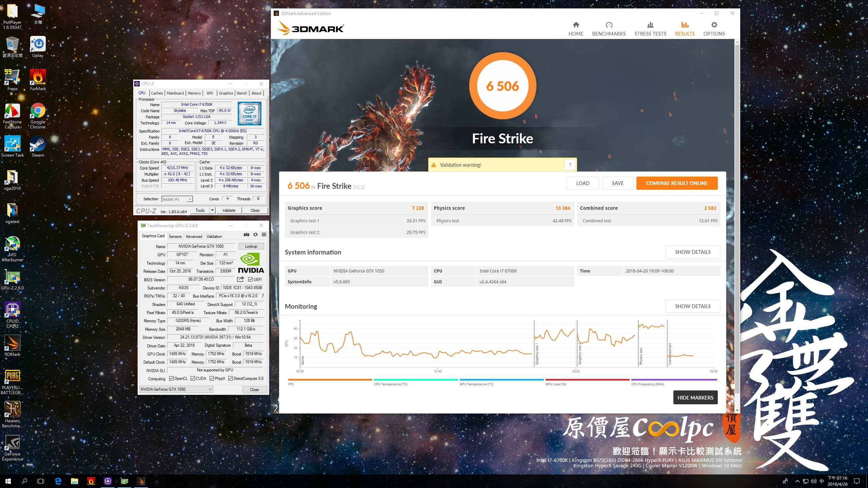Image resolution: width=868 pixels, height=488 pixels.
Task: Open the GPU-Z Advanced tab
Action: point(194,237)
